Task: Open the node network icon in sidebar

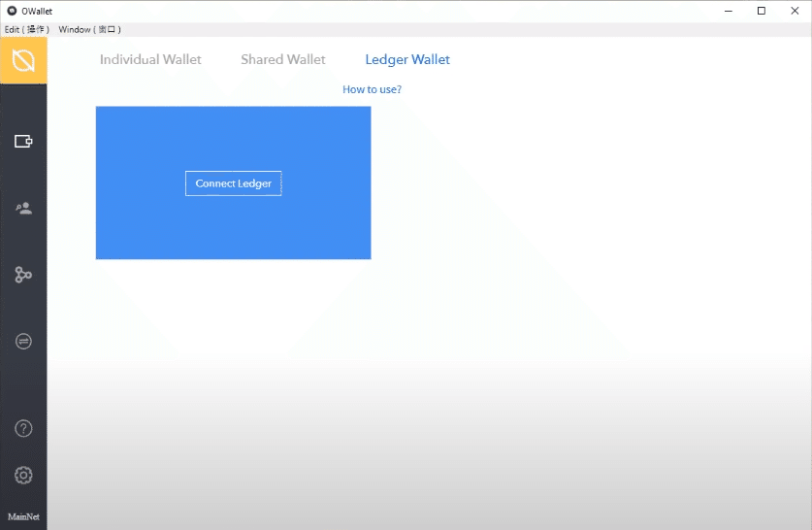Action: tap(23, 275)
